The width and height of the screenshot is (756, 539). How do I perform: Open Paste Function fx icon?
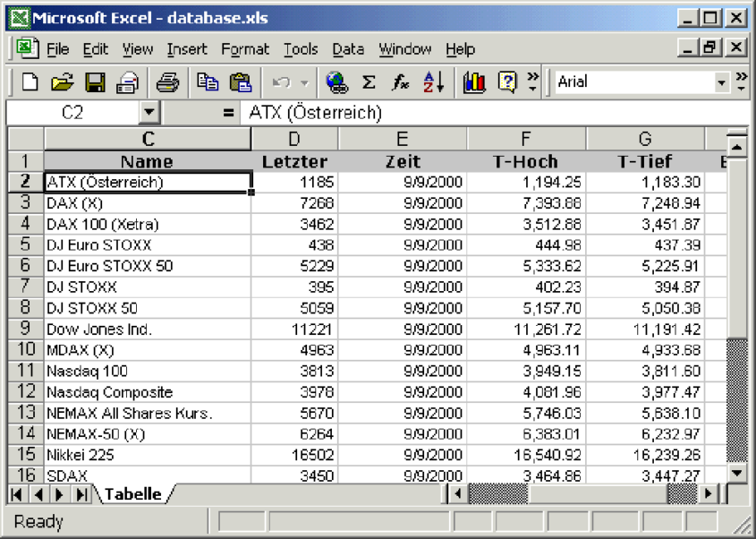(400, 82)
